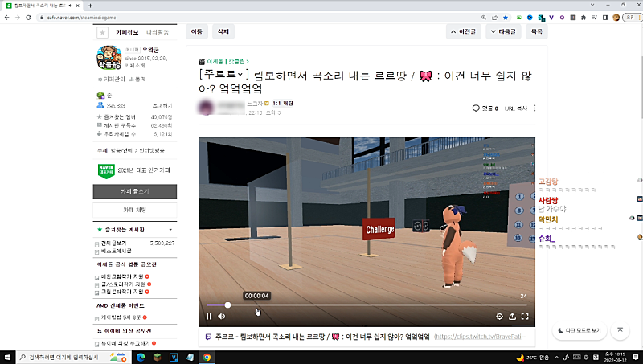Click the address bar URL
The image size is (643, 364).
82,18
